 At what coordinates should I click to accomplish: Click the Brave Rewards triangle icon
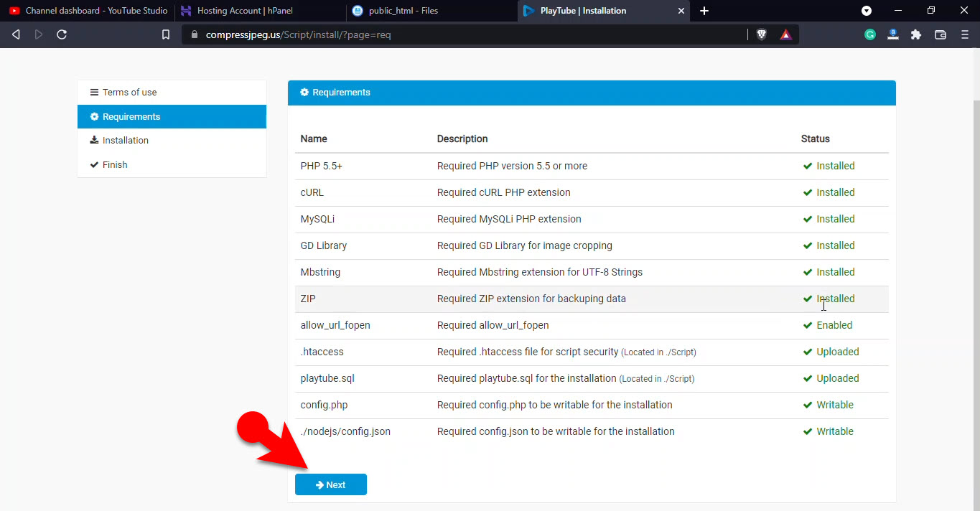785,34
